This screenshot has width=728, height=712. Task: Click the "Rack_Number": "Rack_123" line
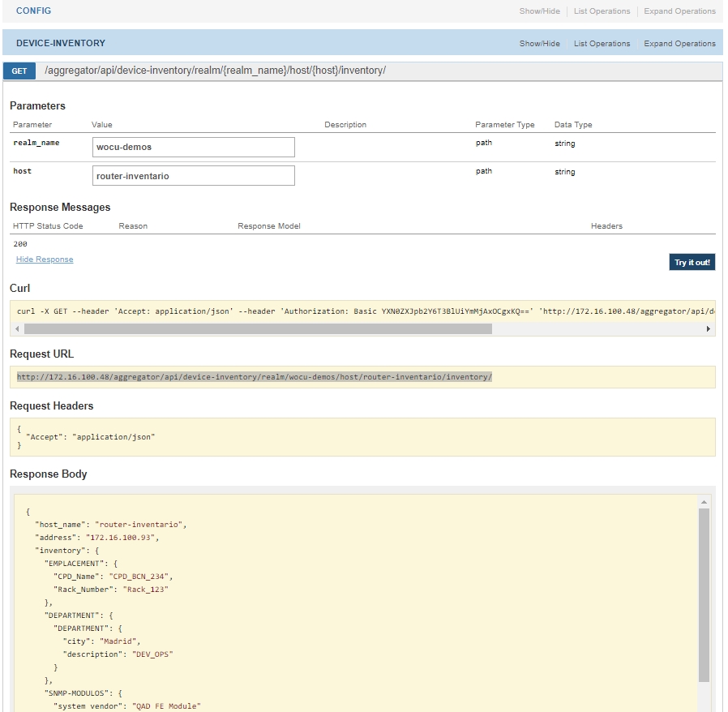tap(111, 590)
